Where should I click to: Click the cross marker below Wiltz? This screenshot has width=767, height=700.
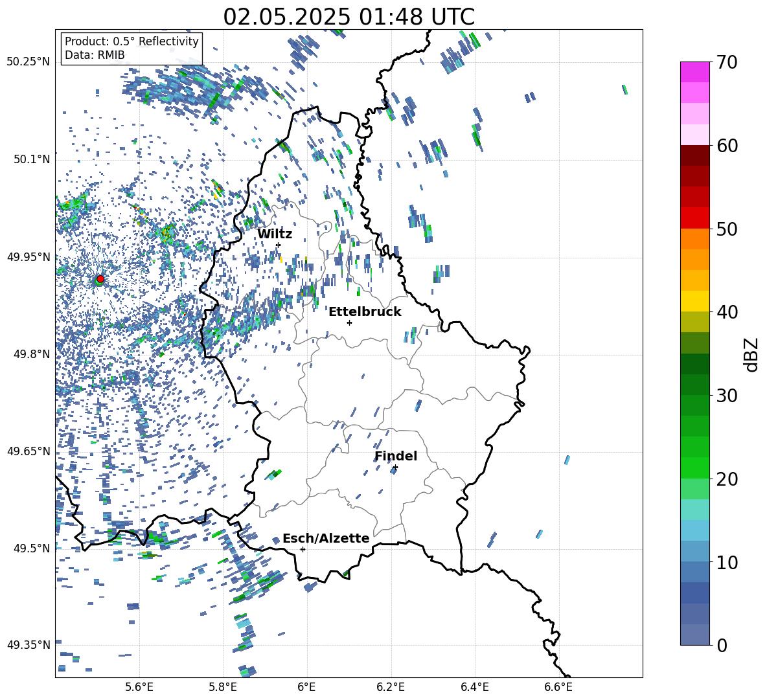click(279, 245)
